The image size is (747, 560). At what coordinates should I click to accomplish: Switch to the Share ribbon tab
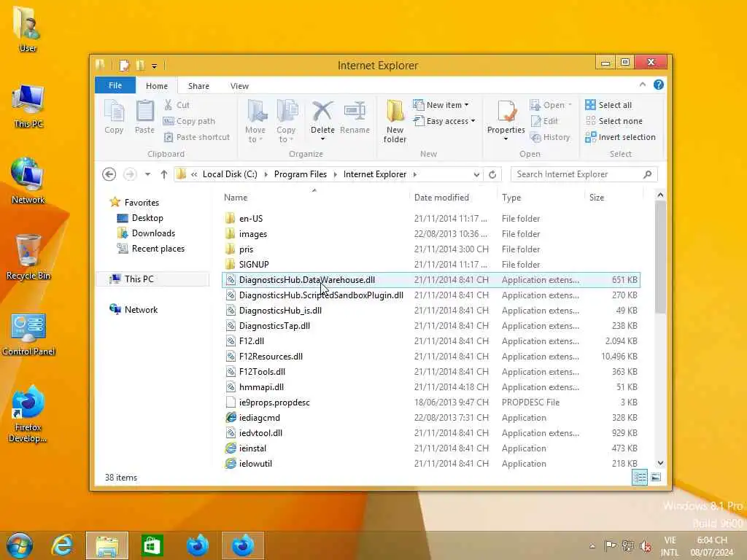(198, 86)
